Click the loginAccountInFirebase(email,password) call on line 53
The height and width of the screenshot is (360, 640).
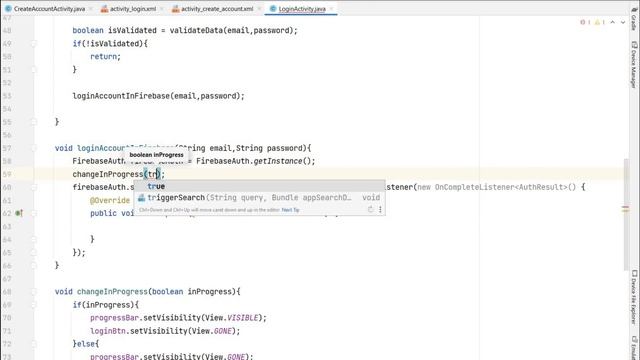pyautogui.click(x=158, y=96)
